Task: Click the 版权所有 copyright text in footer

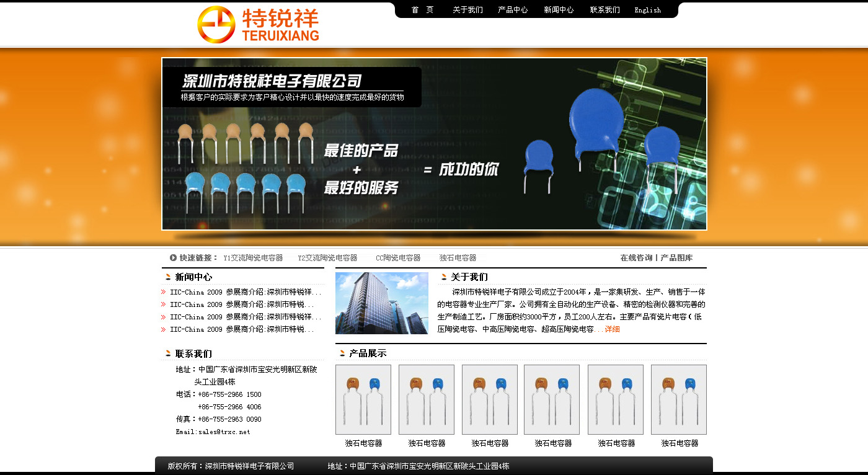Action: [x=231, y=466]
